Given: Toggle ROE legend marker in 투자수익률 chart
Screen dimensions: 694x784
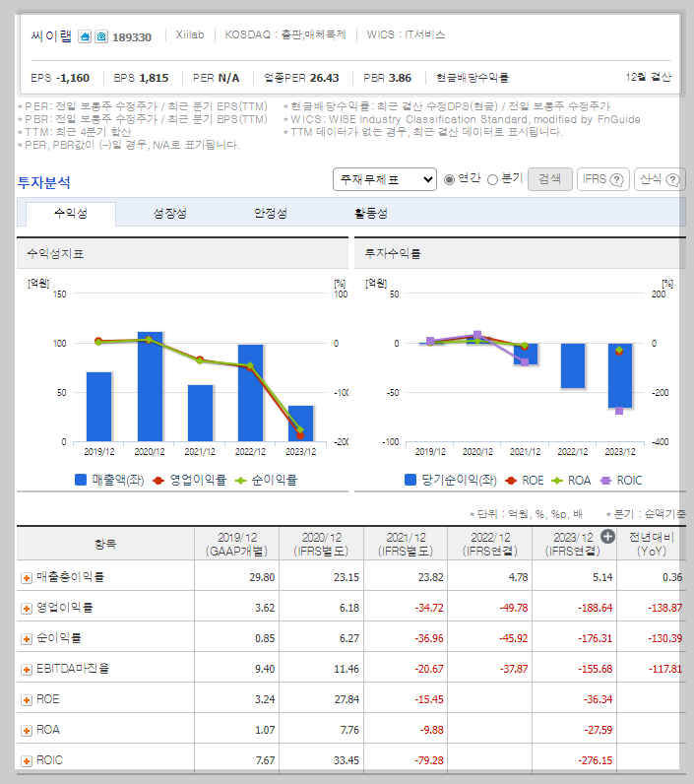Looking at the screenshot, I should (511, 481).
